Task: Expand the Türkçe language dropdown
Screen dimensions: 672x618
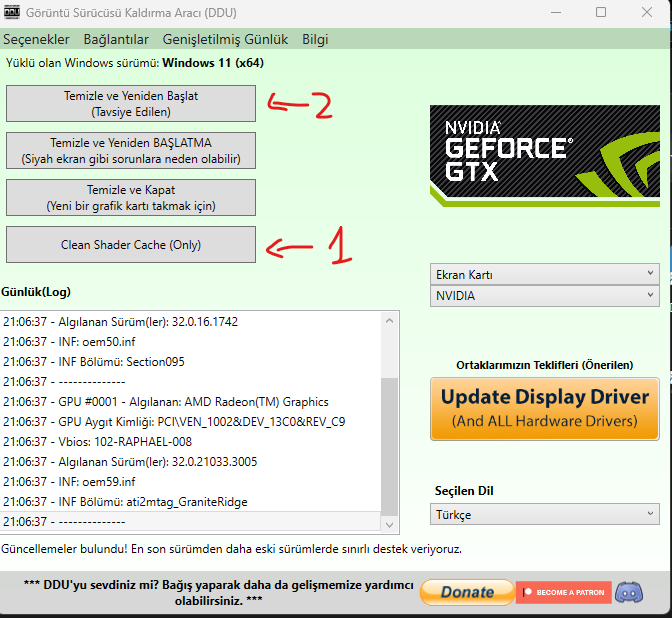Action: (545, 514)
